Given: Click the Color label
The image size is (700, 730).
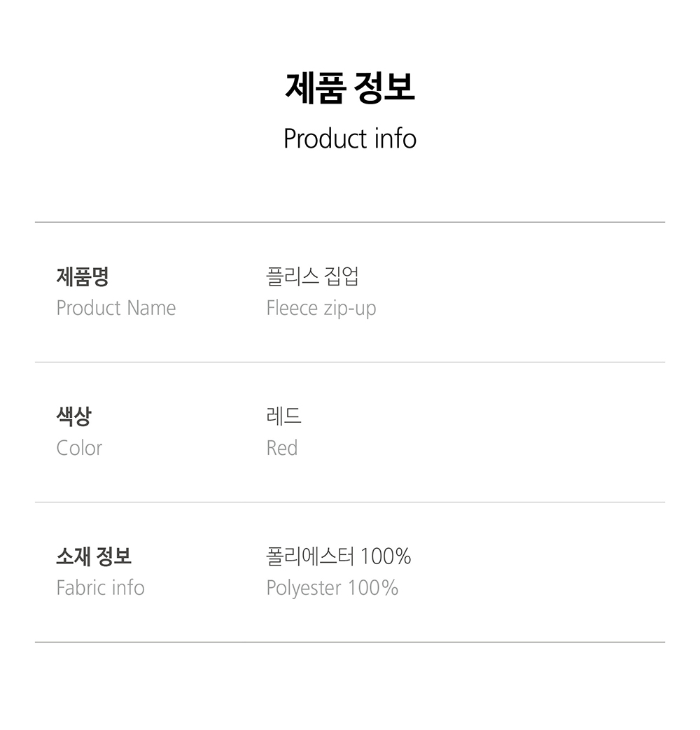Looking at the screenshot, I should (79, 448).
